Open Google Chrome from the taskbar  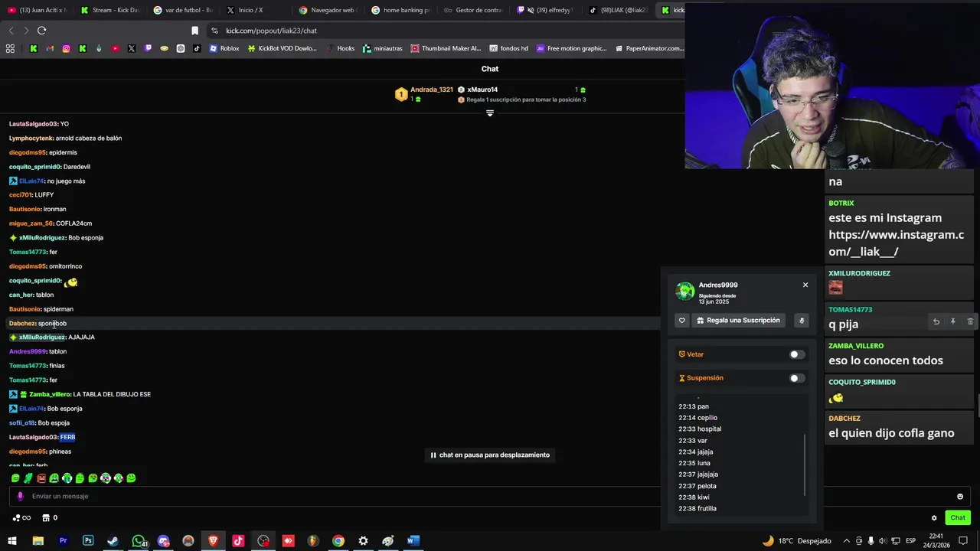338,541
